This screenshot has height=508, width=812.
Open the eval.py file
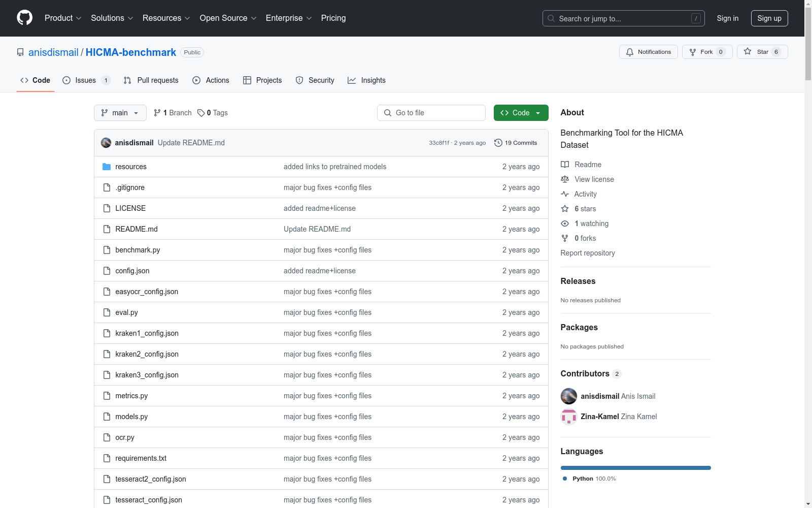[127, 312]
